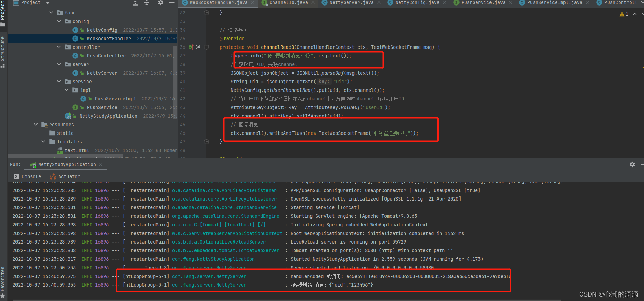Image resolution: width=644 pixels, height=301 pixels.
Task: Collapse the fang package folder
Action: pos(51,13)
